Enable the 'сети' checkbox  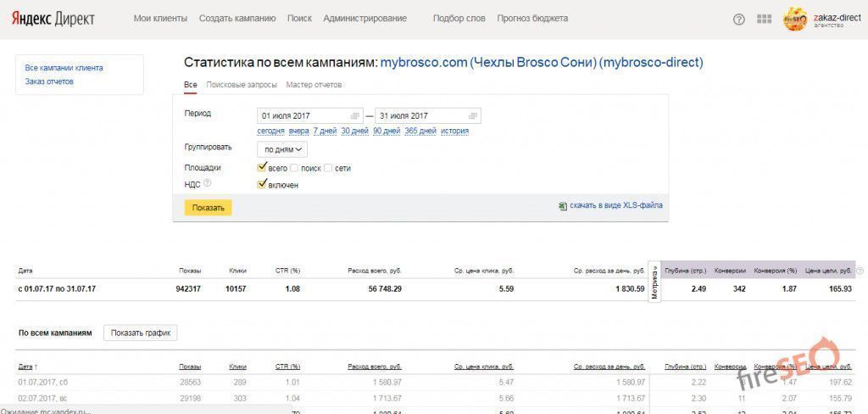[x=328, y=168]
